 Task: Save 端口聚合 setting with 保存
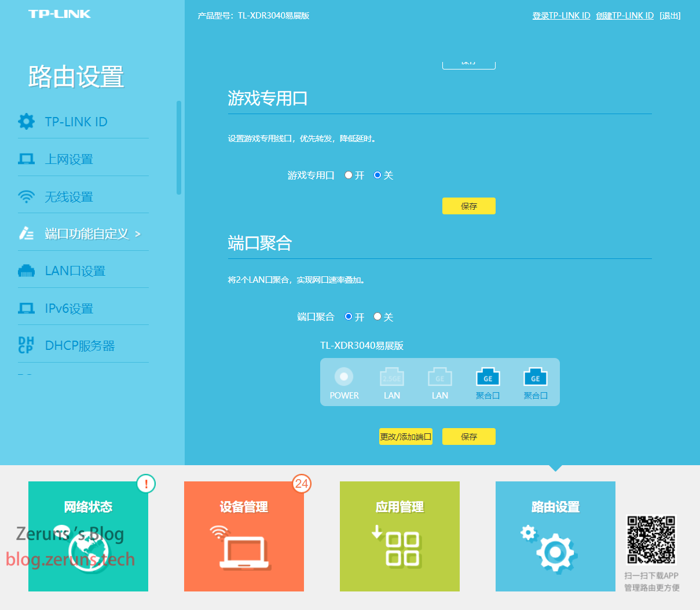[469, 437]
